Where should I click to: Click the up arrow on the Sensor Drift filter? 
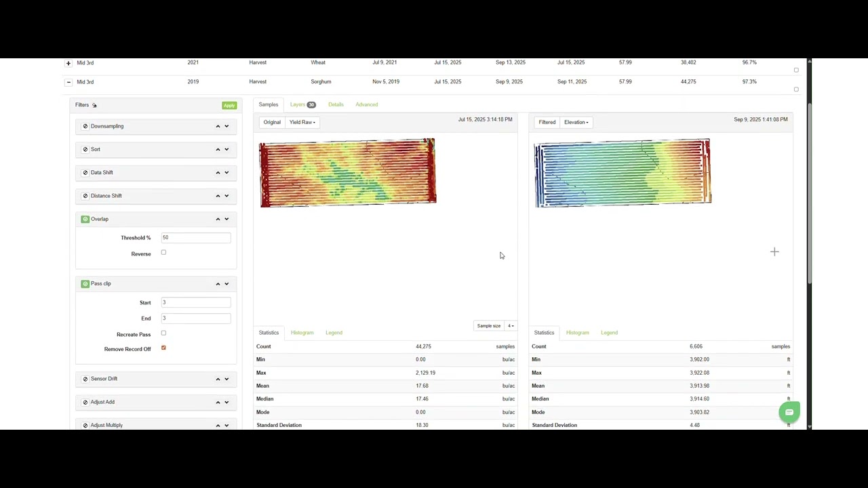click(218, 379)
